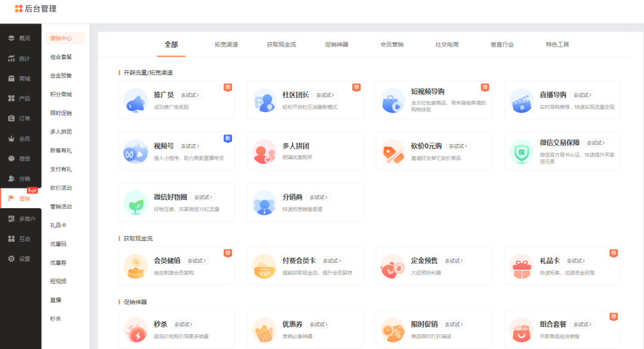Click 去试试 button next to 秒杀
The width and height of the screenshot is (644, 349).
coord(183,325)
